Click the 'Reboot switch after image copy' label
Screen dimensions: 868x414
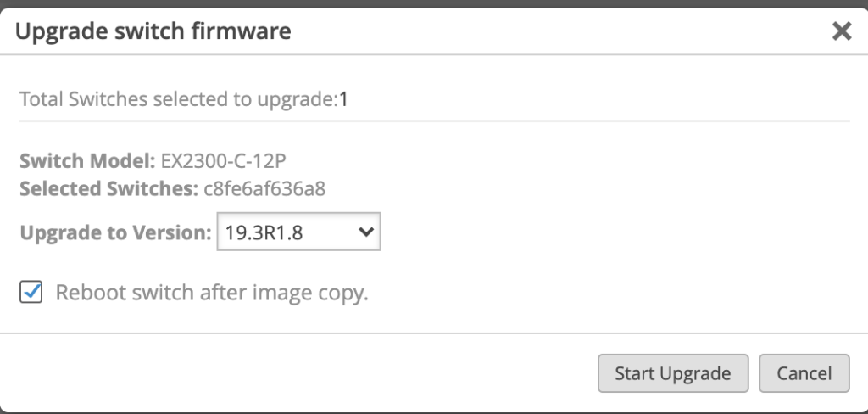coord(212,293)
